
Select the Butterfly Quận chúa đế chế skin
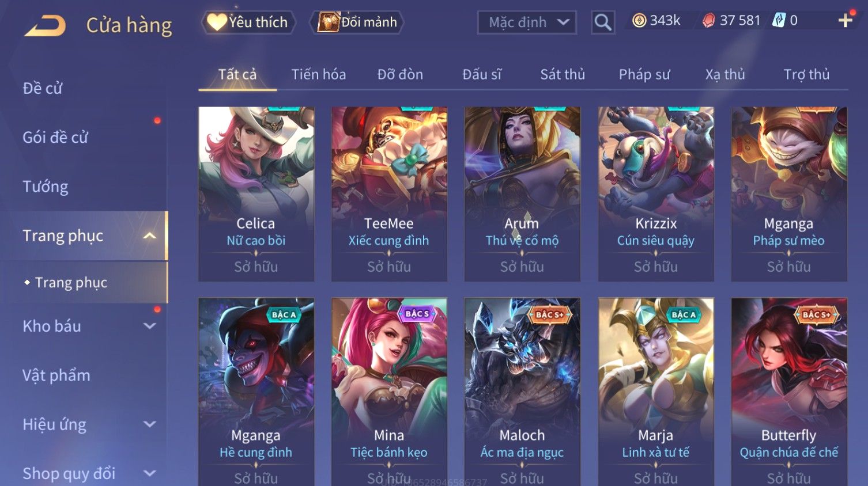click(x=789, y=392)
